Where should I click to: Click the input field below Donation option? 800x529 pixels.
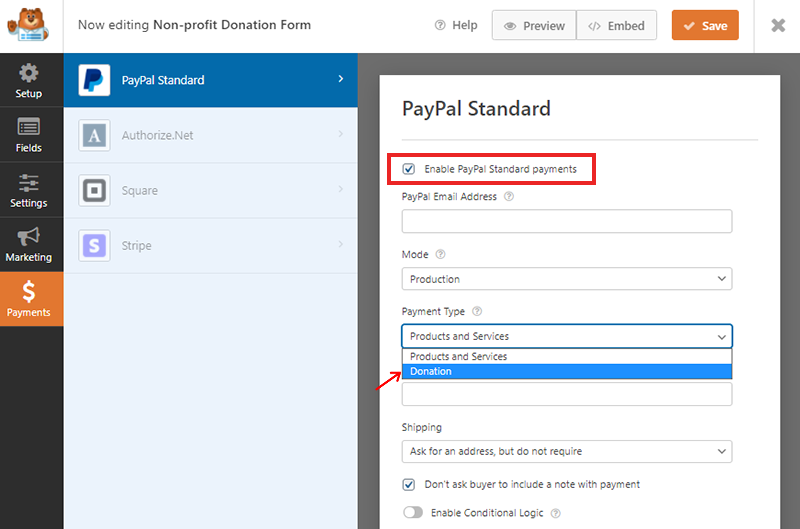(x=567, y=394)
